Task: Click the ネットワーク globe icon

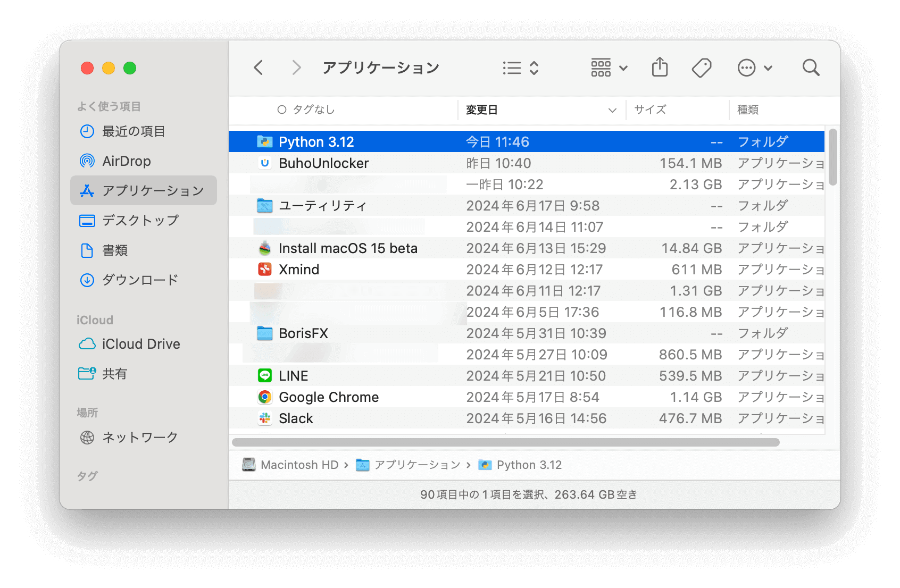Action: click(87, 438)
